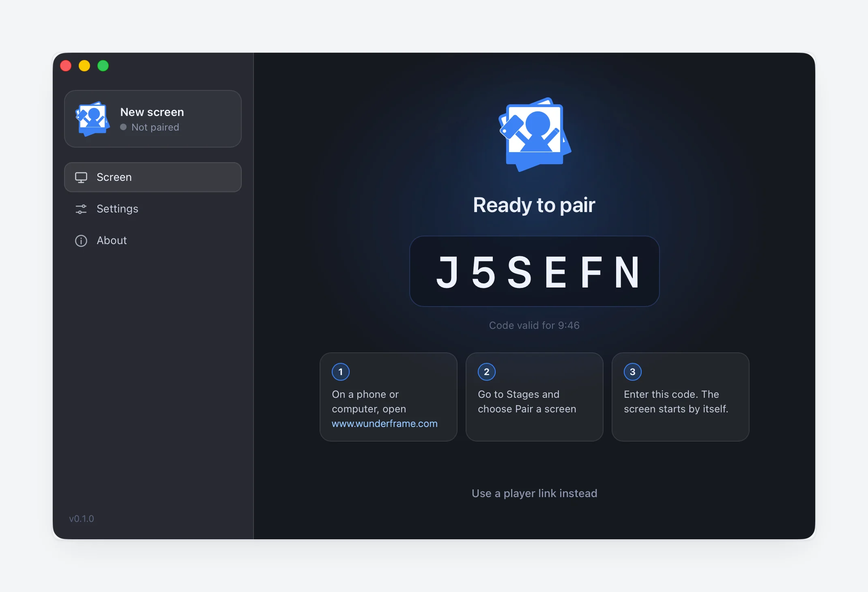This screenshot has height=592, width=868.
Task: Maximize the window with the green button
Action: [103, 66]
